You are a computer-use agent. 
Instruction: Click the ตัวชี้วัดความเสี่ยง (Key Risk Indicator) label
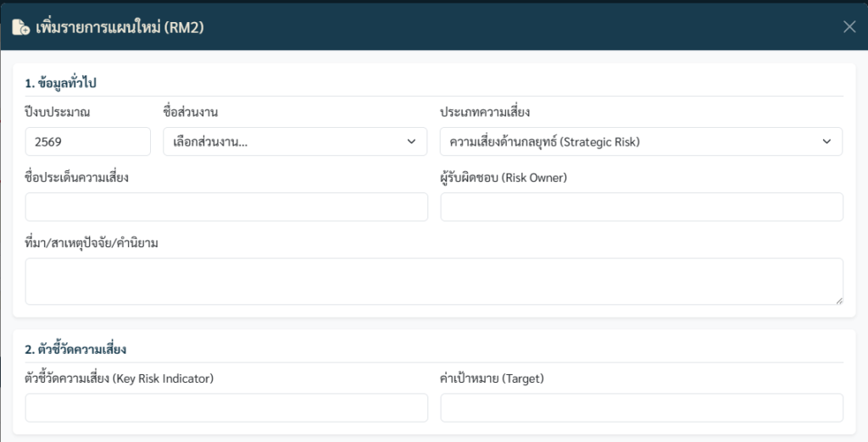120,378
